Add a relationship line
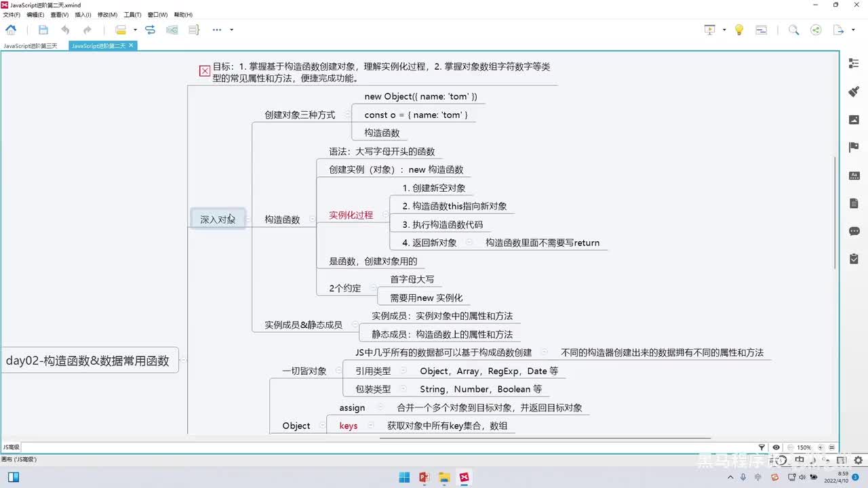868x488 pixels. point(151,30)
